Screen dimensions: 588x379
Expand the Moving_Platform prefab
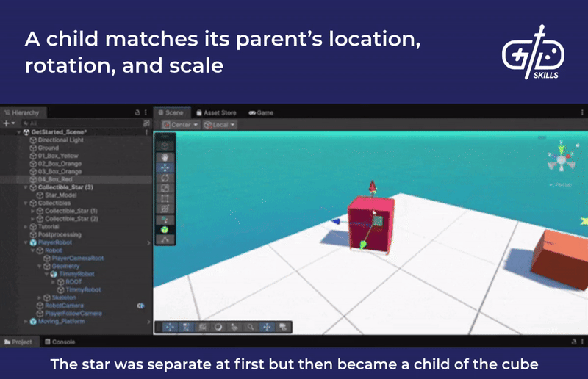(x=26, y=321)
